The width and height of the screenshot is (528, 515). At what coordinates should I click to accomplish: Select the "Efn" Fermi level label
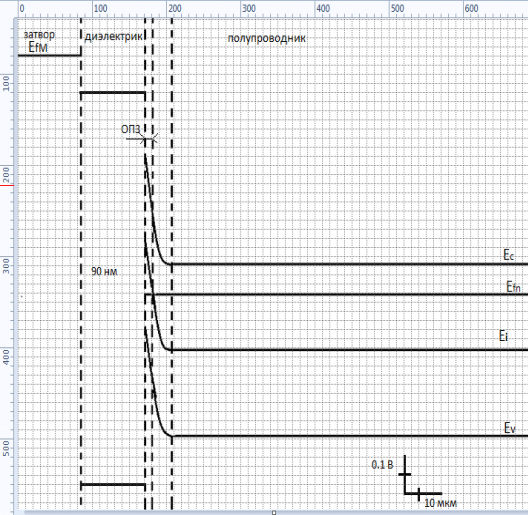point(514,287)
